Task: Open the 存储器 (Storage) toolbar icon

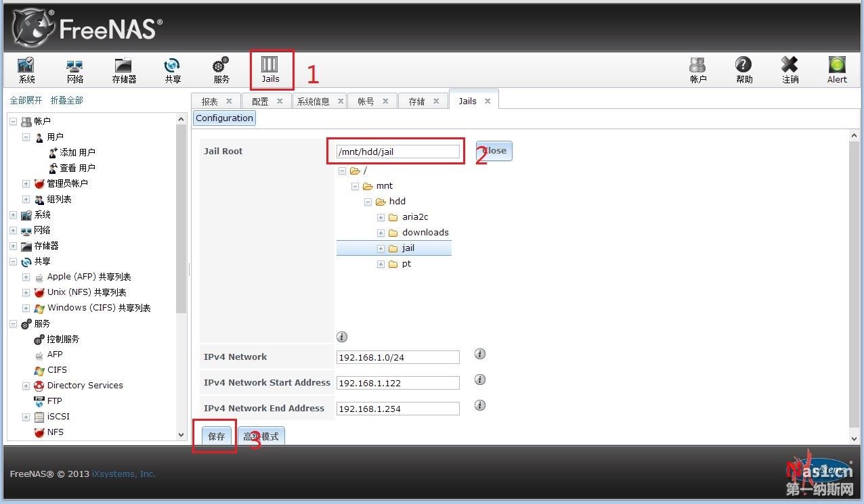Action: tap(124, 70)
